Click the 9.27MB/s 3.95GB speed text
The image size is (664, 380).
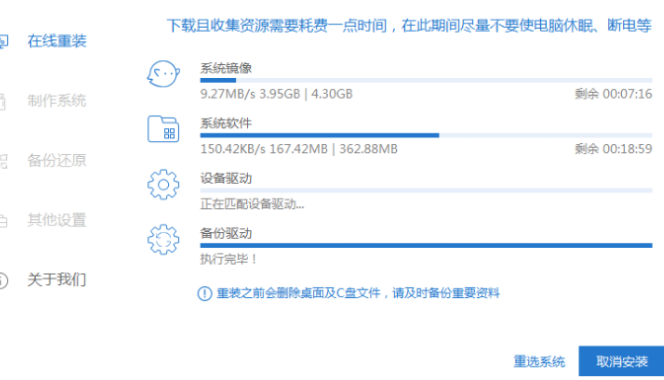point(277,94)
